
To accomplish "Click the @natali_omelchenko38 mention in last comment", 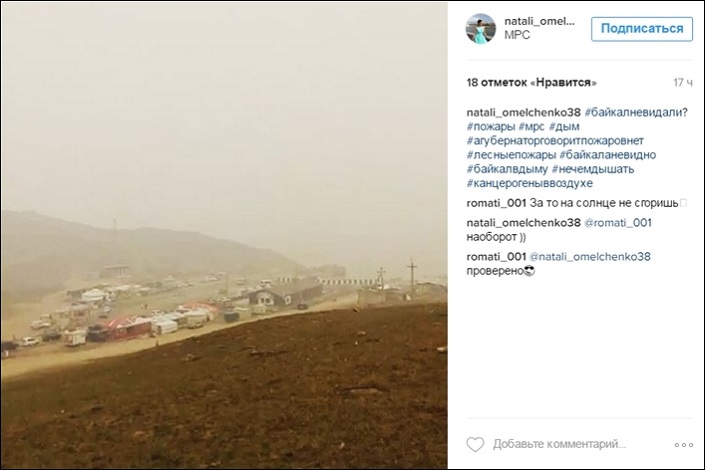I will click(x=590, y=257).
